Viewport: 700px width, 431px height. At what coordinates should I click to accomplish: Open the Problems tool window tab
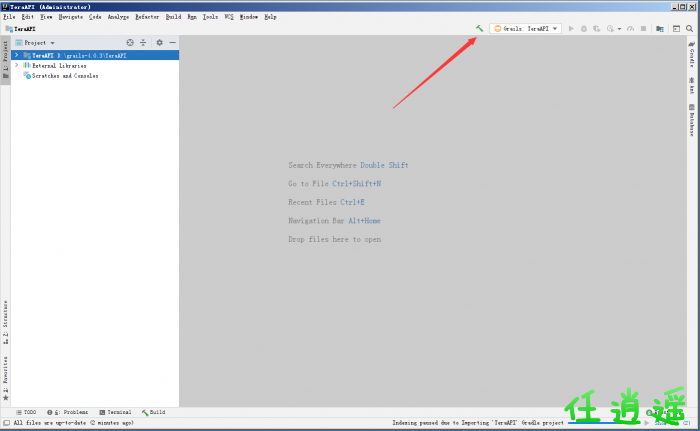coord(68,412)
